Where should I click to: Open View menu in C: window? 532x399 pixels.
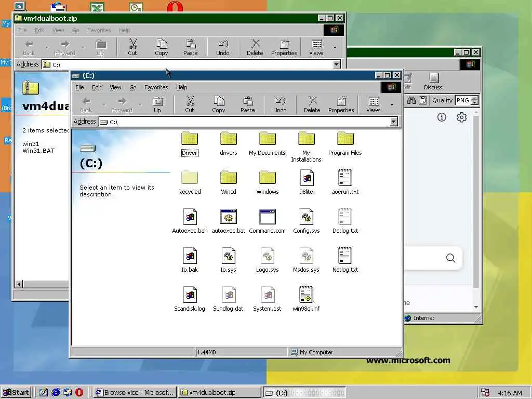click(115, 87)
